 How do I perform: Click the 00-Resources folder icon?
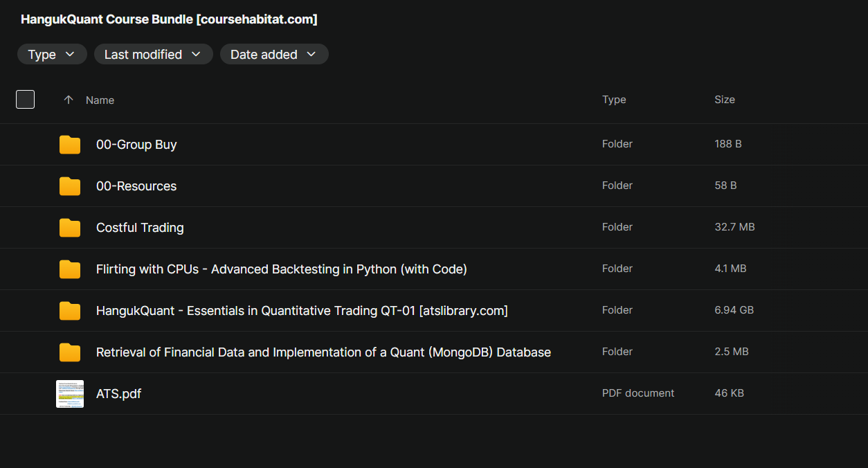[70, 186]
